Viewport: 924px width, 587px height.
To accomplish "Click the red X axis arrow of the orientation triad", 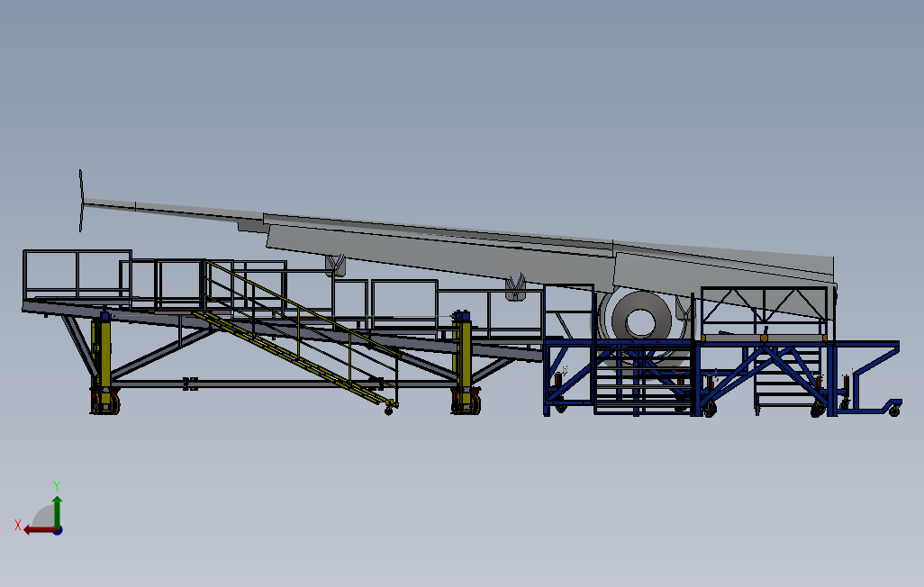I will [40, 530].
